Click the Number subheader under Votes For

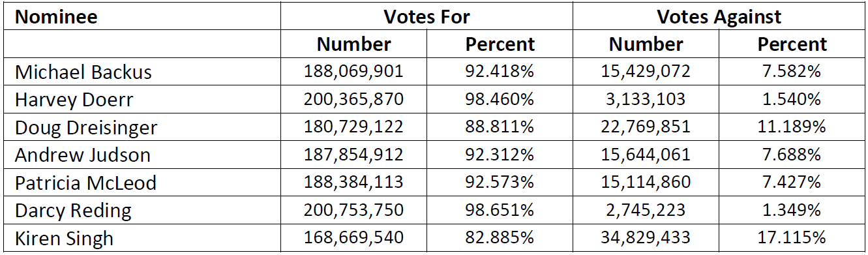[353, 44]
